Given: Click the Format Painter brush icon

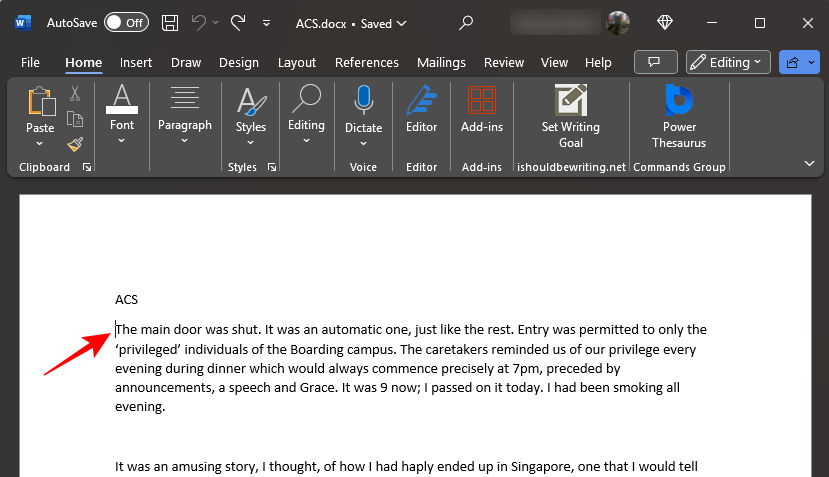Looking at the screenshot, I should (x=75, y=144).
